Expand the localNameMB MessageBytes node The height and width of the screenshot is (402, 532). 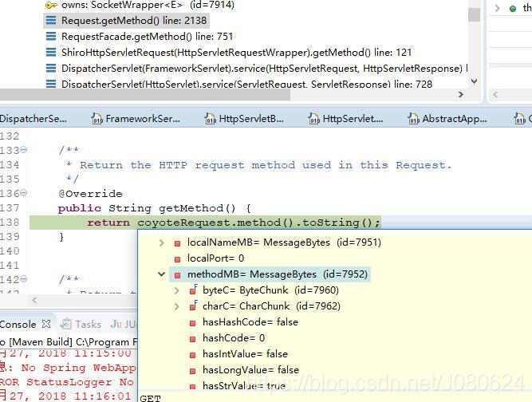(162, 242)
